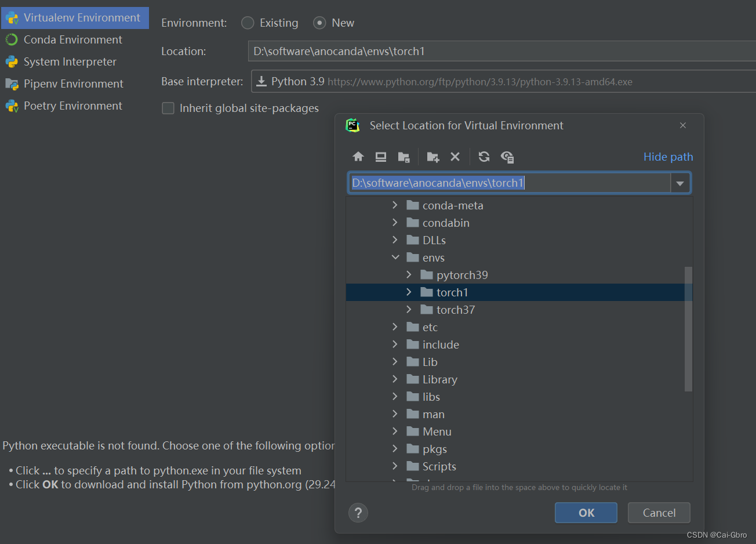Open help with question mark button

358,513
